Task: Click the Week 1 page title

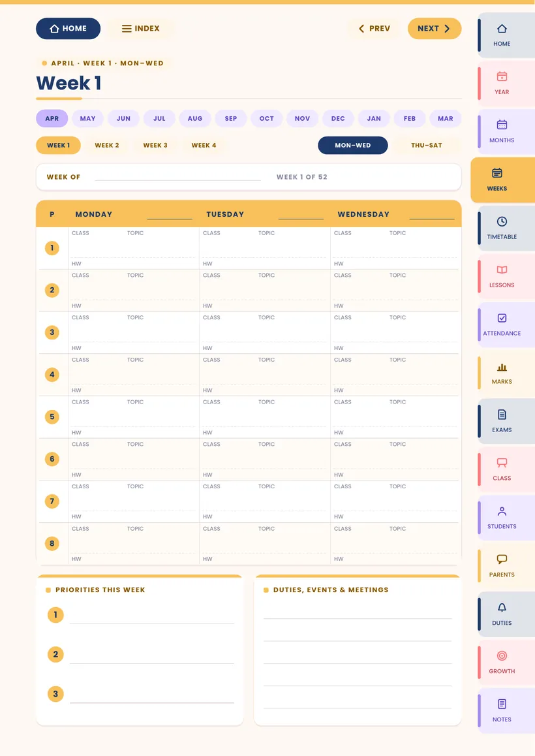Action: pos(69,83)
